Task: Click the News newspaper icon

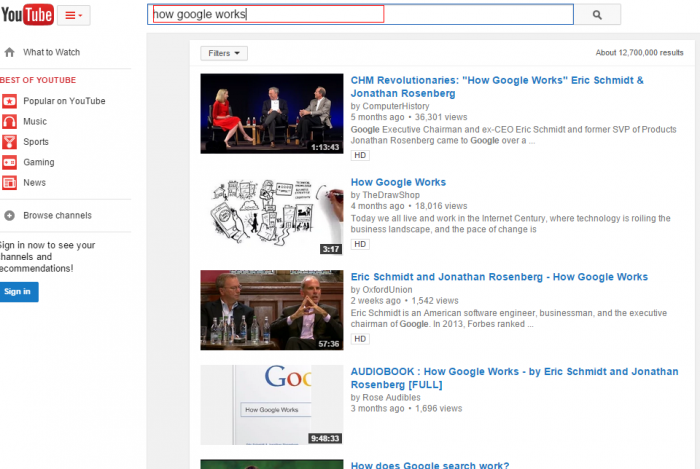Action: [x=9, y=183]
